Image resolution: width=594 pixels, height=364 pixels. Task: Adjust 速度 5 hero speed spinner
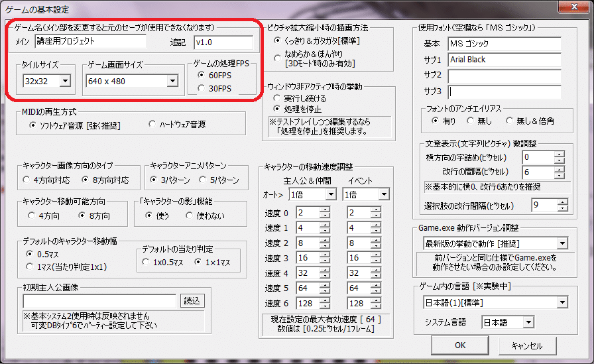325,288
